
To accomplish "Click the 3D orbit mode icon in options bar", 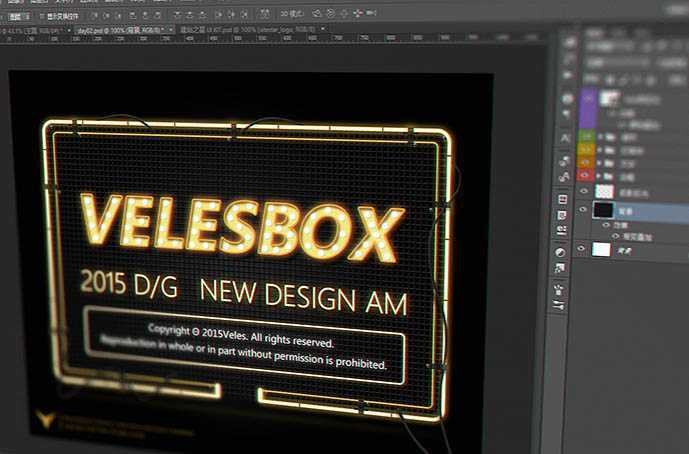I will tap(317, 14).
